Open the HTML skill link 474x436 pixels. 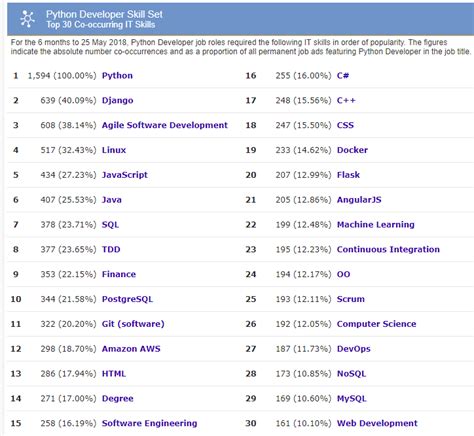114,374
